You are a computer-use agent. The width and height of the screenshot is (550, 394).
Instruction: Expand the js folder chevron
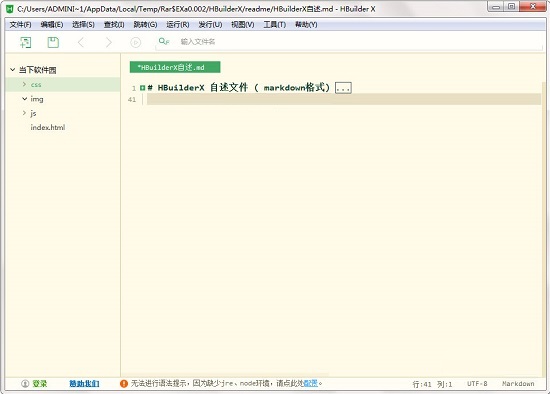point(24,113)
